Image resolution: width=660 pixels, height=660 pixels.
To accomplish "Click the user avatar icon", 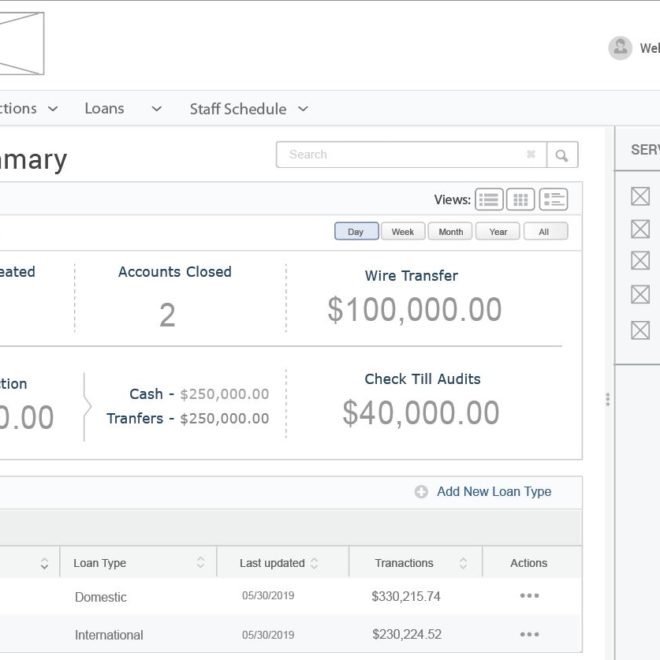I will point(620,48).
